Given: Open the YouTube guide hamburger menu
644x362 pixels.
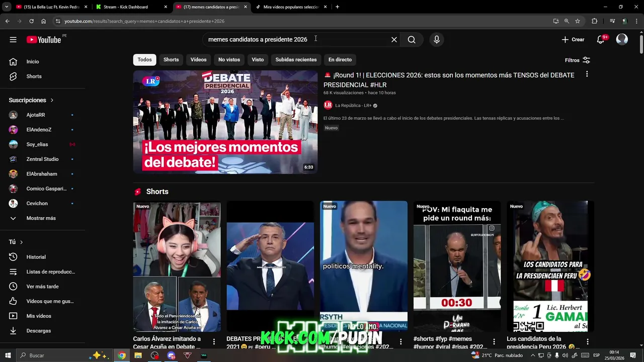Looking at the screenshot, I should tap(13, 40).
